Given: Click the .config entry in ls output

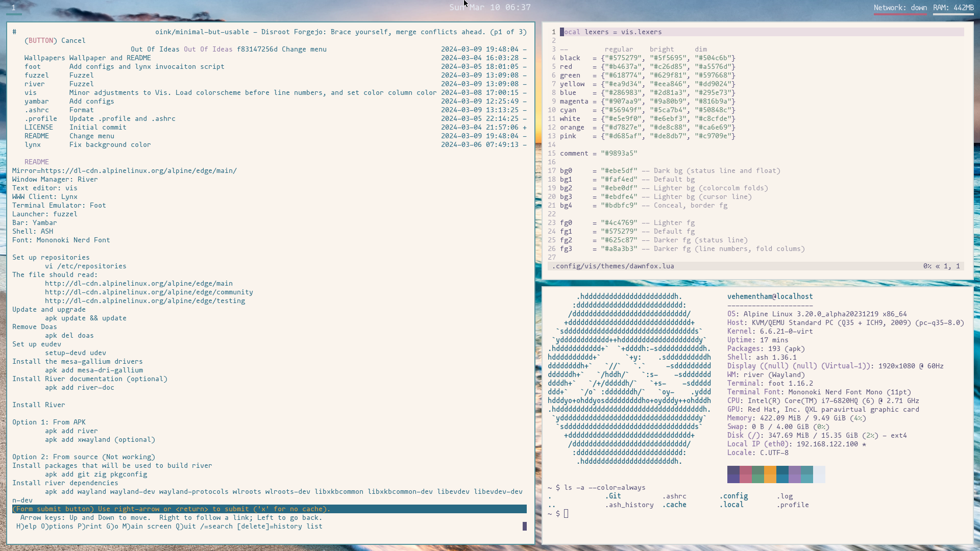Looking at the screenshot, I should click(733, 496).
